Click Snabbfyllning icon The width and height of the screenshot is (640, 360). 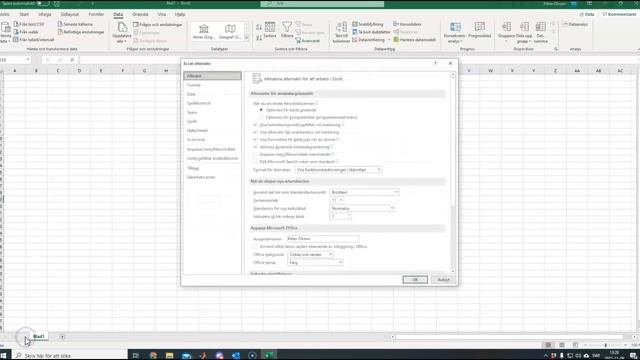(x=355, y=24)
